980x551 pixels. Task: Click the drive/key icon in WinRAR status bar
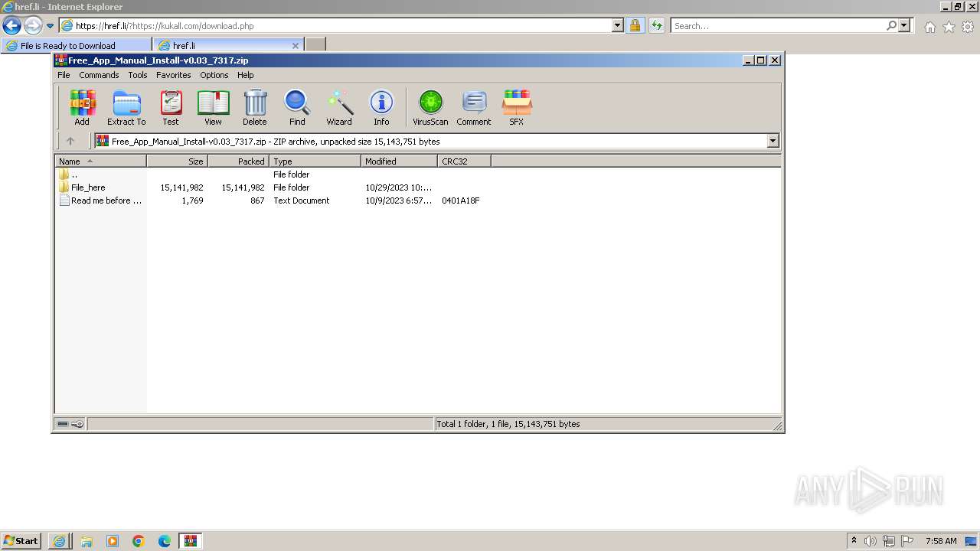70,424
